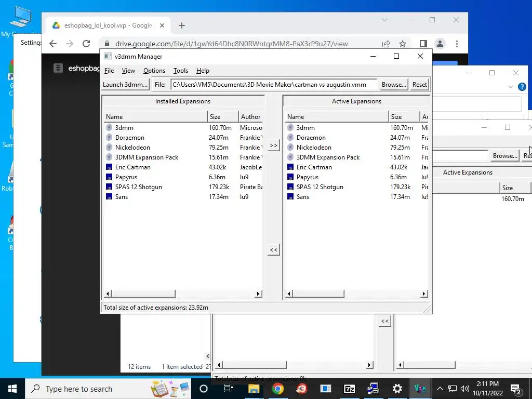
Task: Click the Chrome address bar URL
Action: click(x=231, y=44)
